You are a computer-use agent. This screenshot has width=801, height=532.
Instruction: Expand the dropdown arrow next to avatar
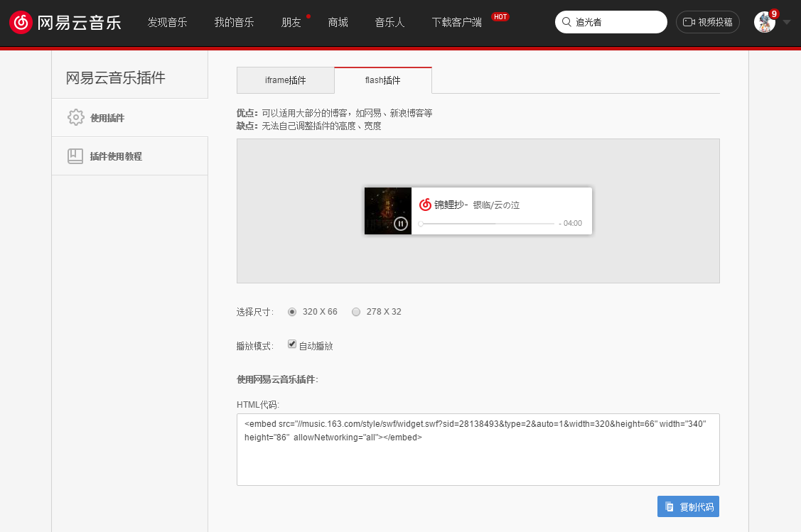tap(786, 22)
